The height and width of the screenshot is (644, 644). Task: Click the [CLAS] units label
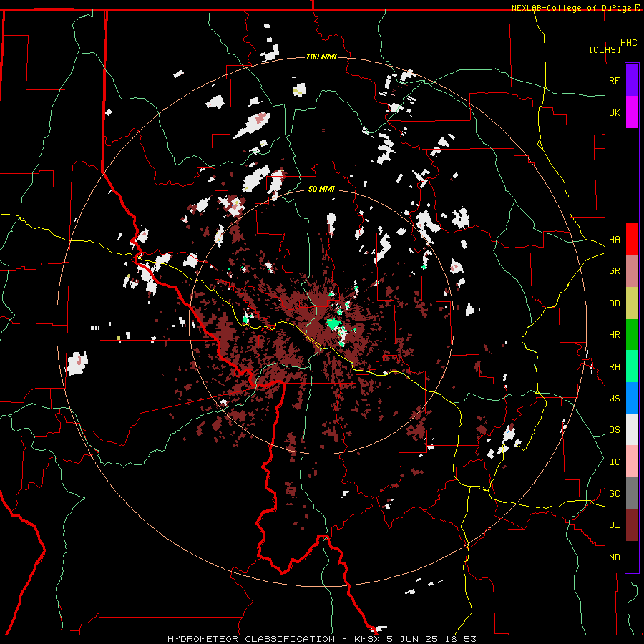[x=605, y=49]
